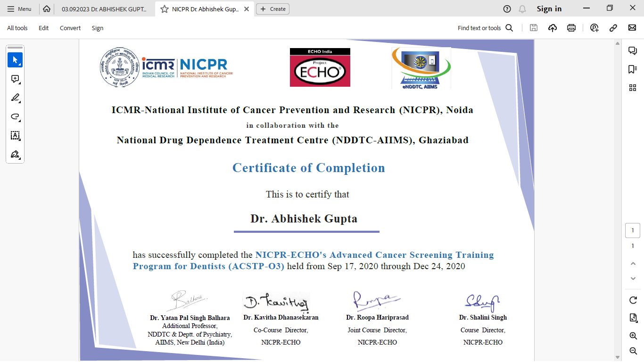Open the Convert menu
The image size is (644, 362).
point(70,28)
